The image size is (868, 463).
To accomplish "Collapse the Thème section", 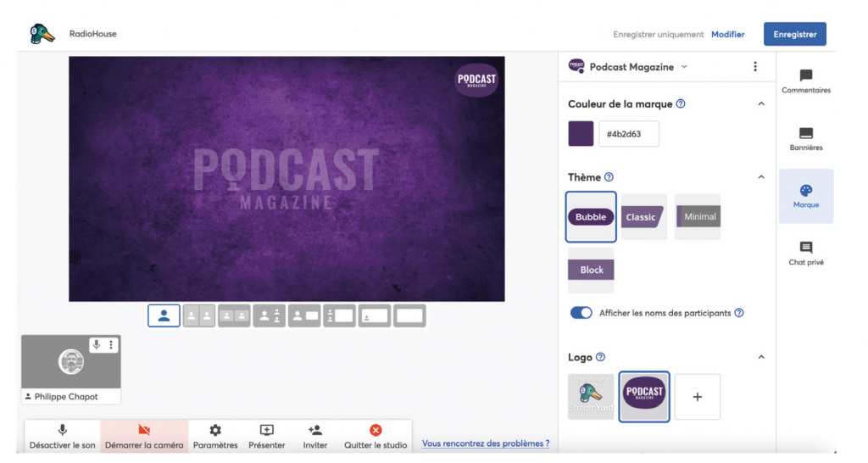I will [x=761, y=177].
